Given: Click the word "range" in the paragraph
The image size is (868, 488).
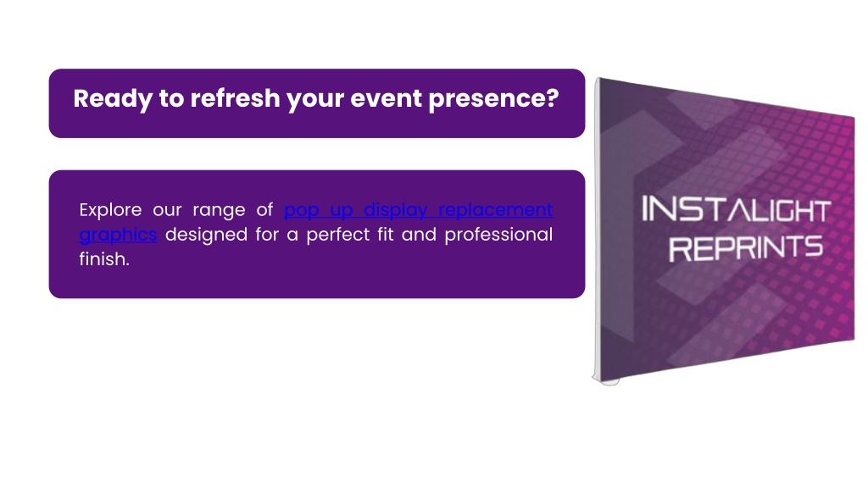Looking at the screenshot, I should click(x=219, y=211).
